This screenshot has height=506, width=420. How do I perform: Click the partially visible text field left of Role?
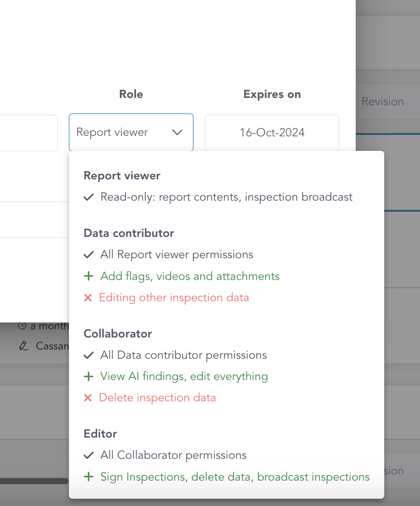click(29, 133)
